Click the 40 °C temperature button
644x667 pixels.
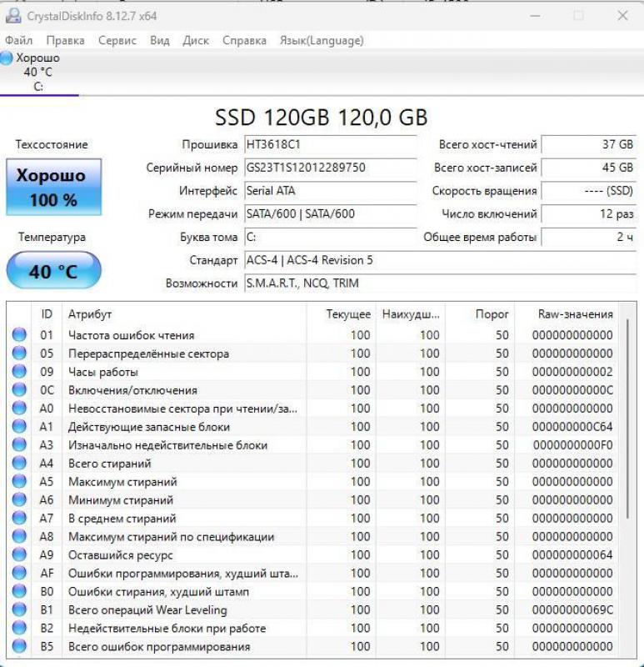click(x=53, y=271)
